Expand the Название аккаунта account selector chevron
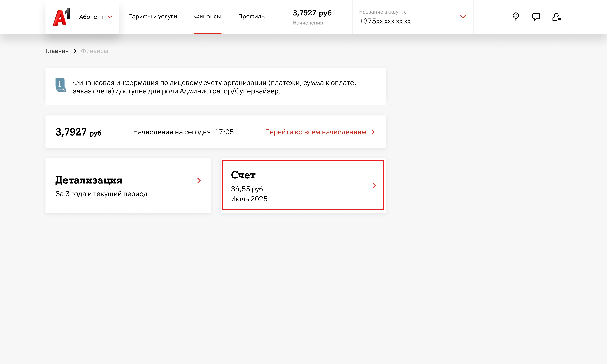This screenshot has height=364, width=607. pos(463,17)
